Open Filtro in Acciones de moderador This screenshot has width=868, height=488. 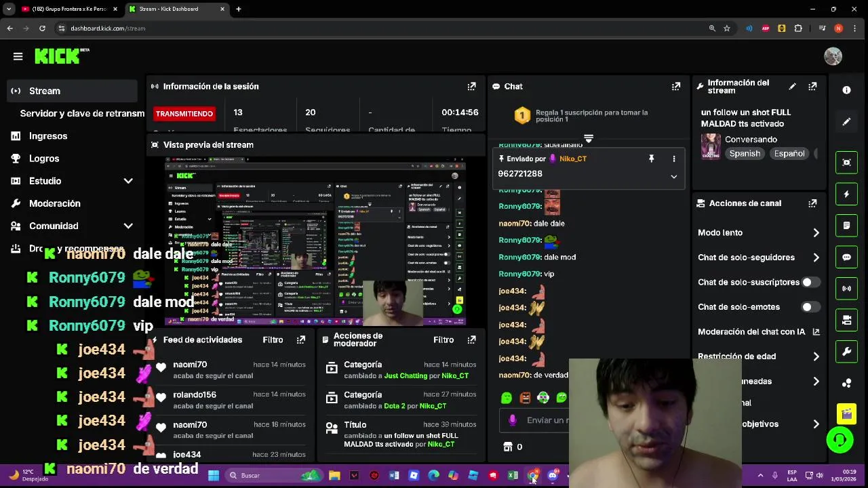click(x=443, y=340)
